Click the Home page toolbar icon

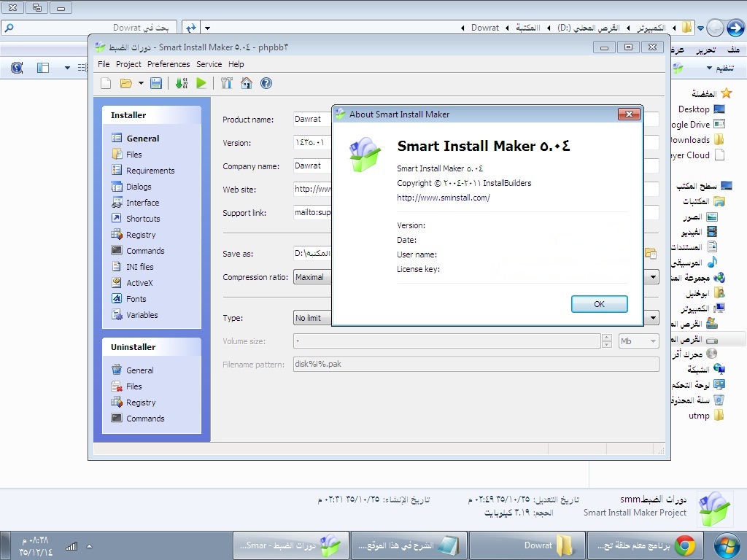(247, 83)
